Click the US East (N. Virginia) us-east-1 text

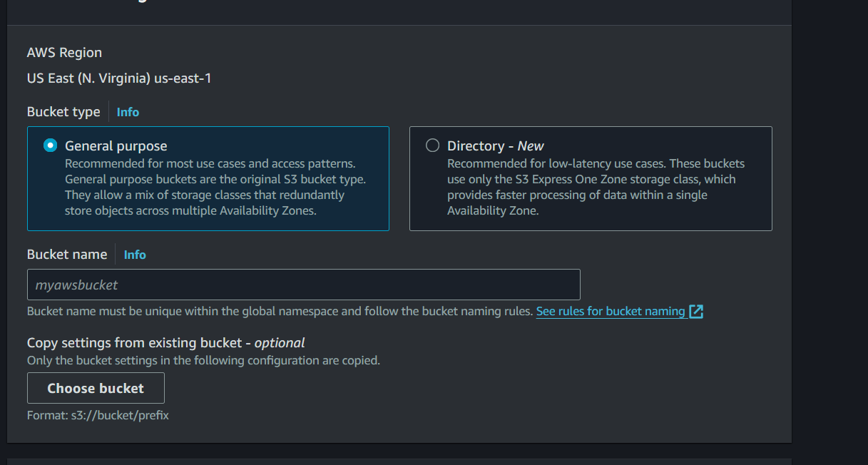click(x=118, y=78)
